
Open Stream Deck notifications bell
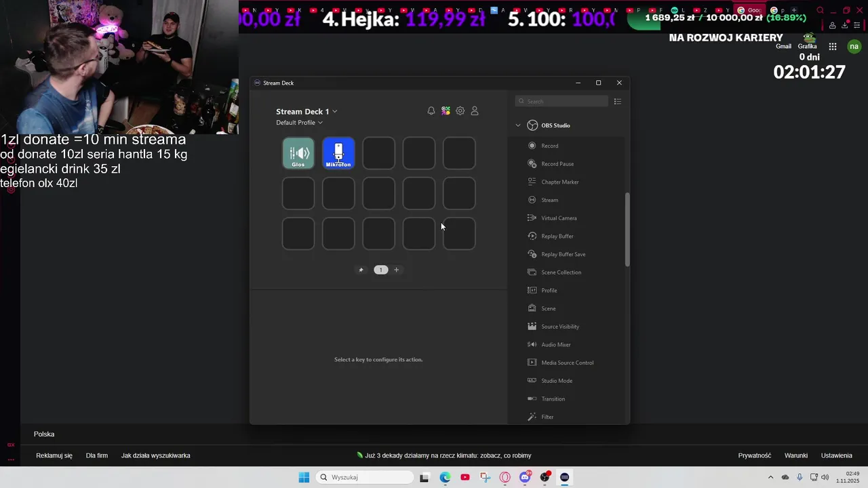(x=431, y=111)
